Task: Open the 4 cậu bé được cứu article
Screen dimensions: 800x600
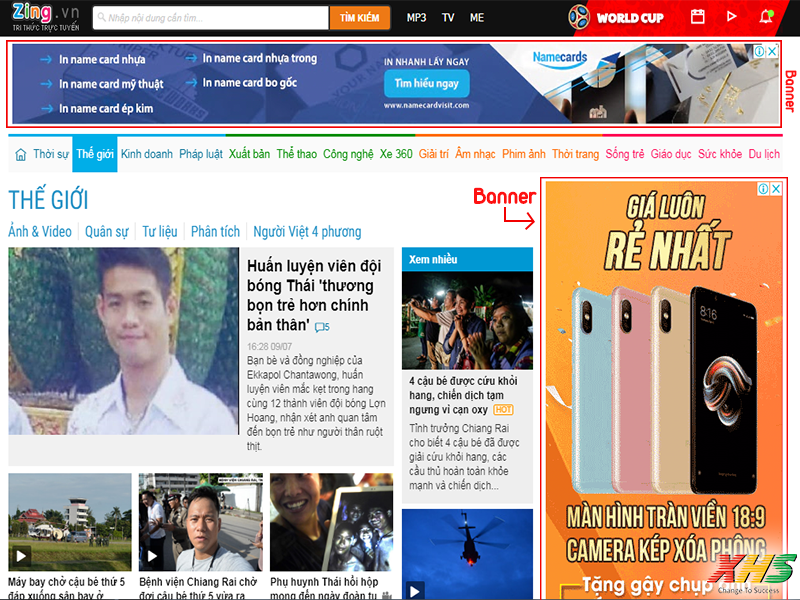Action: 463,395
